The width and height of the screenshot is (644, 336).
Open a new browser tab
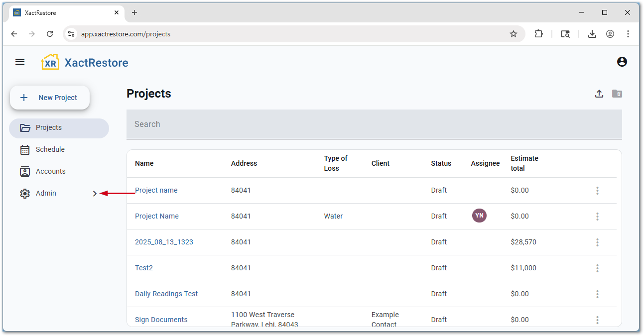[134, 12]
